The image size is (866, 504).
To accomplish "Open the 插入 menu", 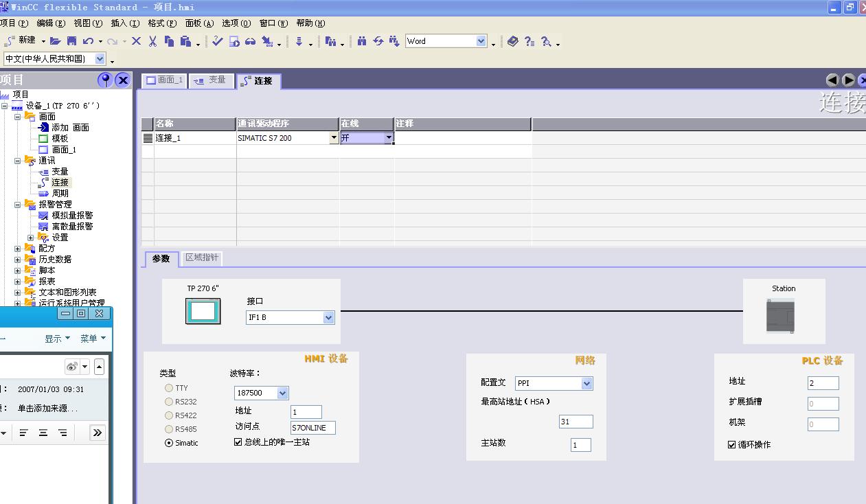I will (x=125, y=23).
